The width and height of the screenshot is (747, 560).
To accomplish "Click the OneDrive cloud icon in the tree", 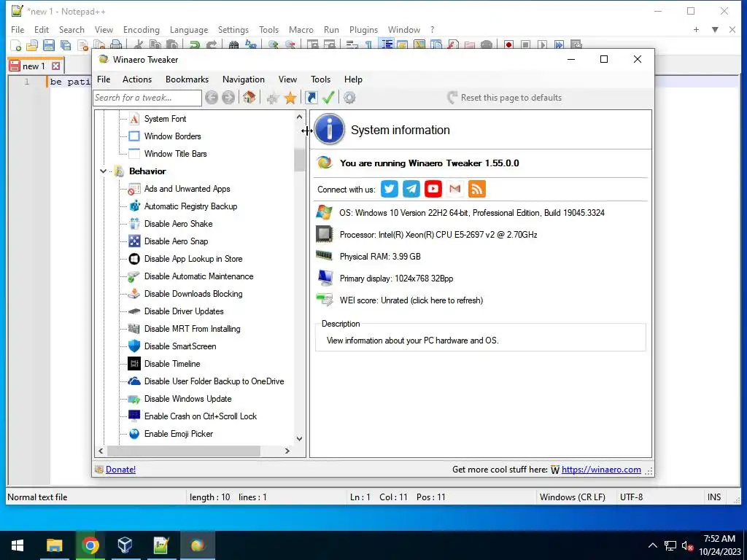I will click(x=134, y=381).
